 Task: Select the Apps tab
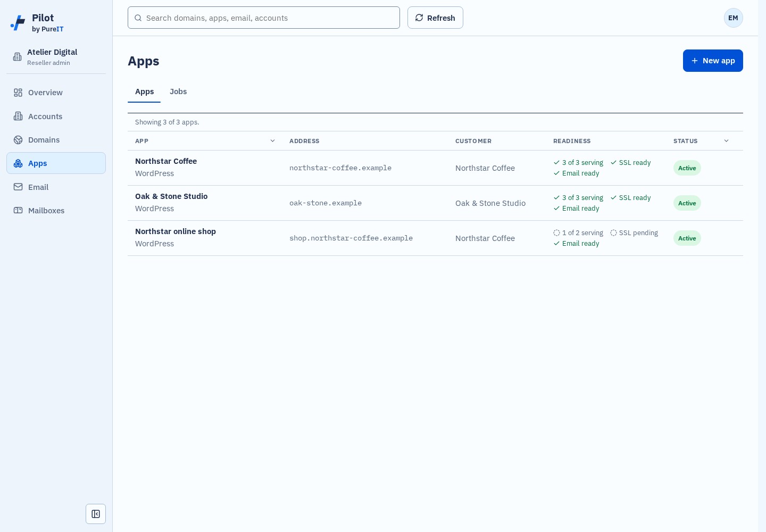[144, 92]
